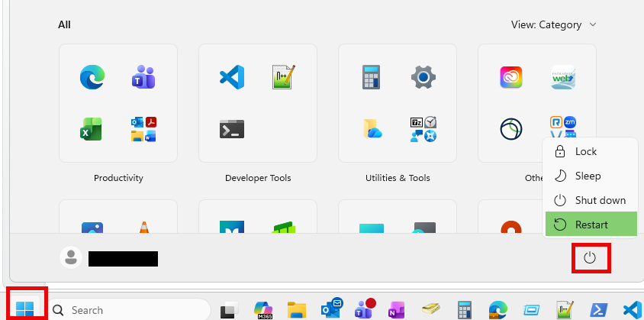
Task: Click the user account avatar
Action: (x=71, y=257)
